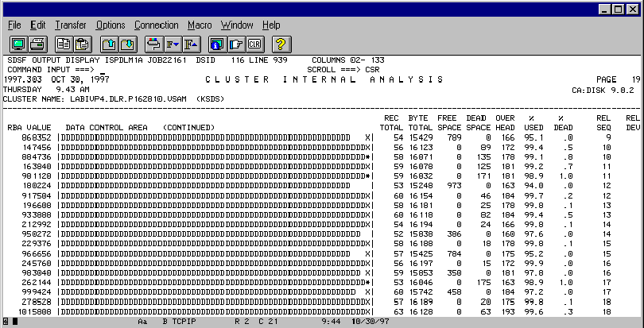Click the monitor session toolbar icon
Viewport: 644px width, 328px height.
[18, 44]
